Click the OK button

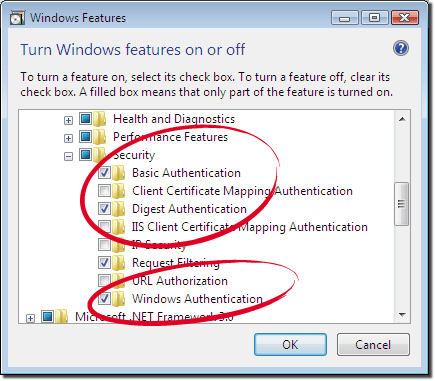tap(290, 345)
